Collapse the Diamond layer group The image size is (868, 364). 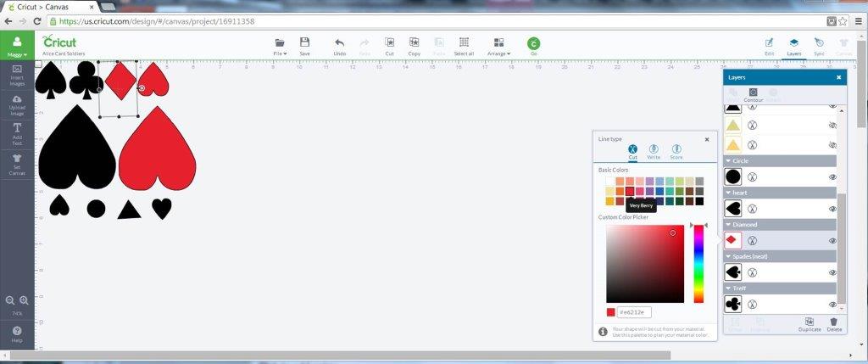click(728, 225)
